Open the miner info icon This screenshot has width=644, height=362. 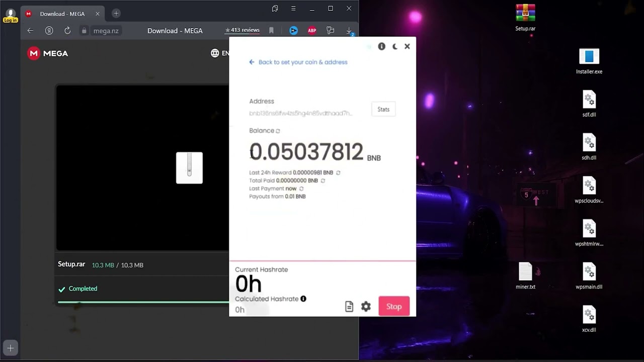381,46
